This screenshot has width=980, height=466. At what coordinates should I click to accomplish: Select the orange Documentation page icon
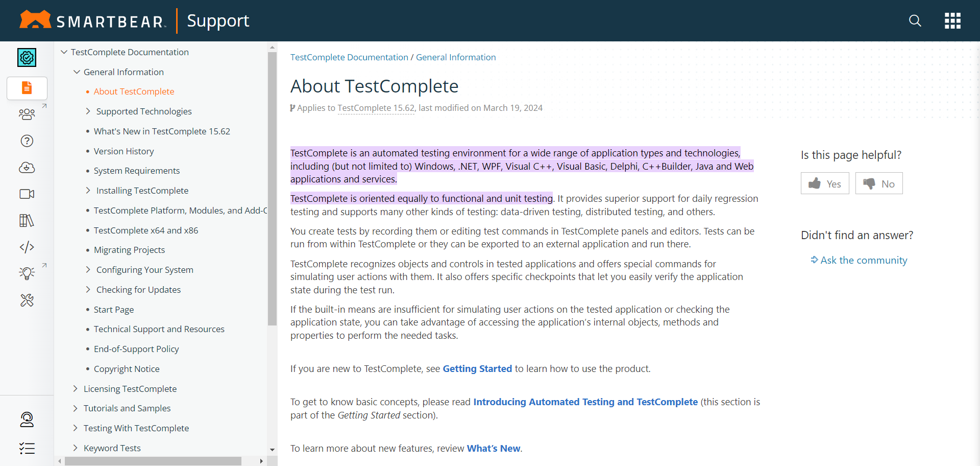coord(27,88)
